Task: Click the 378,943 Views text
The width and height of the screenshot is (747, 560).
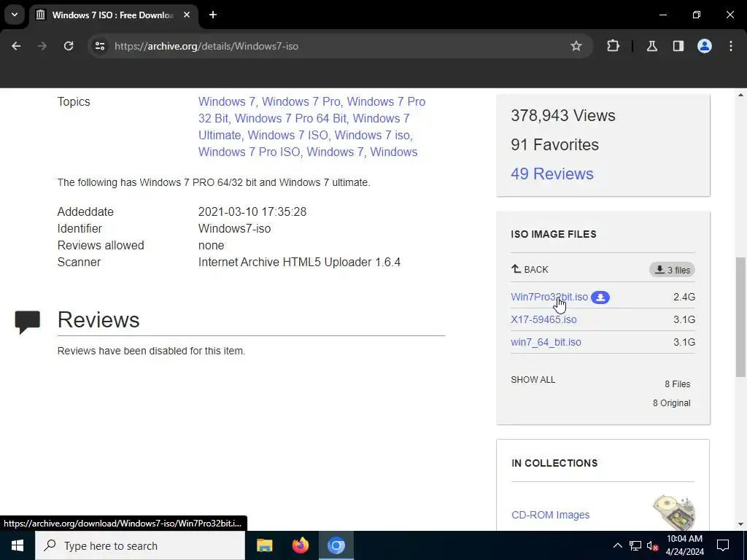Action: [x=562, y=115]
